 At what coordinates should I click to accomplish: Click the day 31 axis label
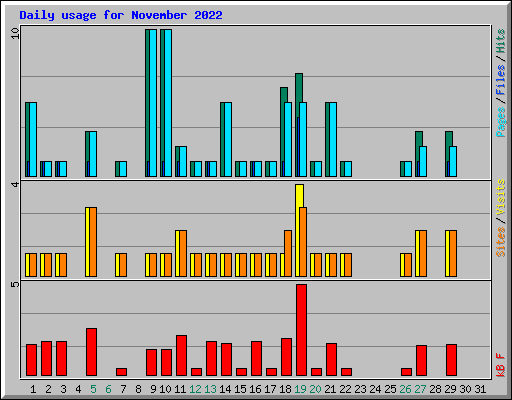(x=480, y=389)
